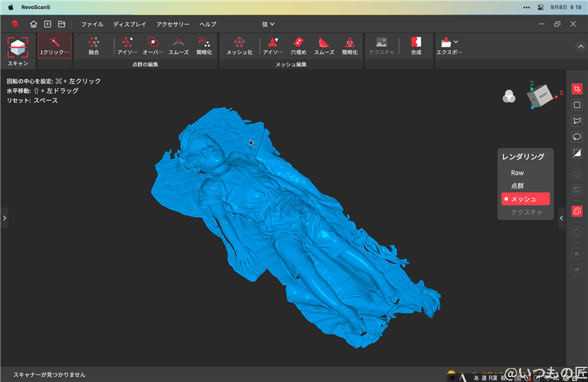588x382 pixels.
Task: Click the home icon in title bar
Action: [33, 24]
